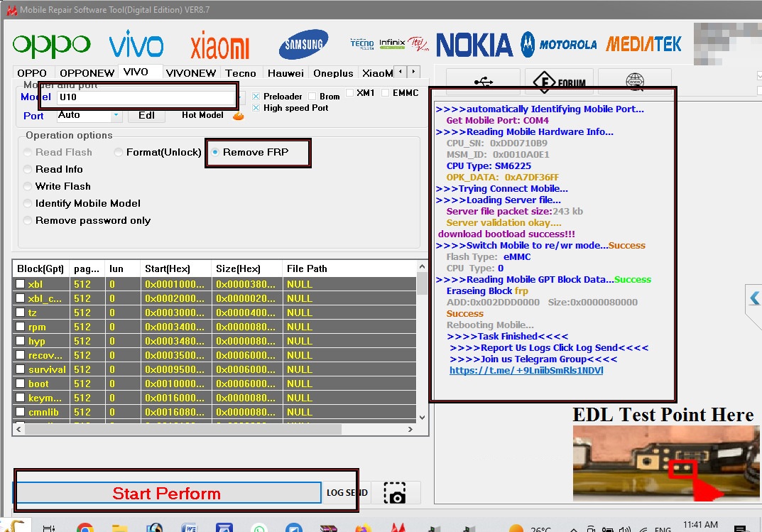Click the Model input field showing U10
The height and width of the screenshot is (532, 762).
pos(146,97)
